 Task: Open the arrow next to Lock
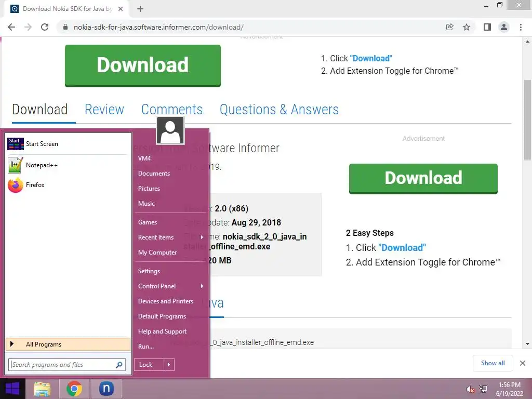pyautogui.click(x=169, y=365)
